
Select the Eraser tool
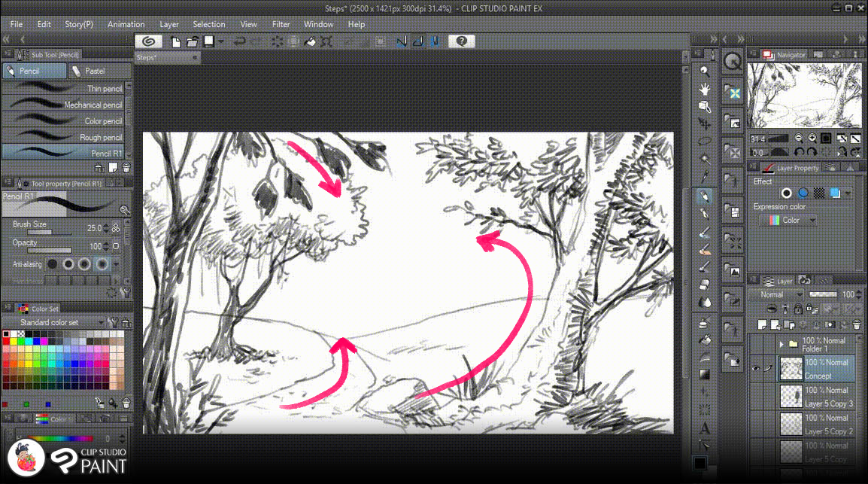[704, 285]
